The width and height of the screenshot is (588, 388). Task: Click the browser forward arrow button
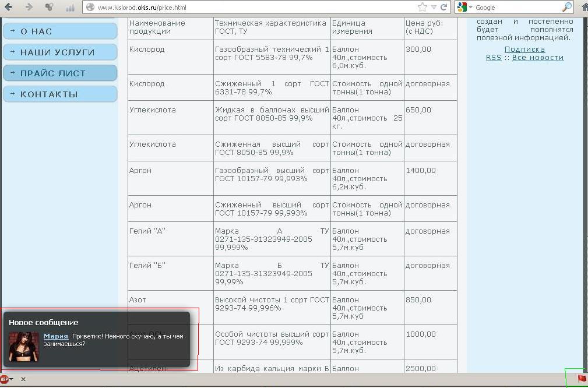coord(29,8)
